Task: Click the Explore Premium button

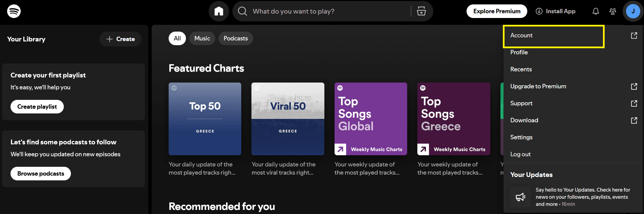Action: pos(497,11)
